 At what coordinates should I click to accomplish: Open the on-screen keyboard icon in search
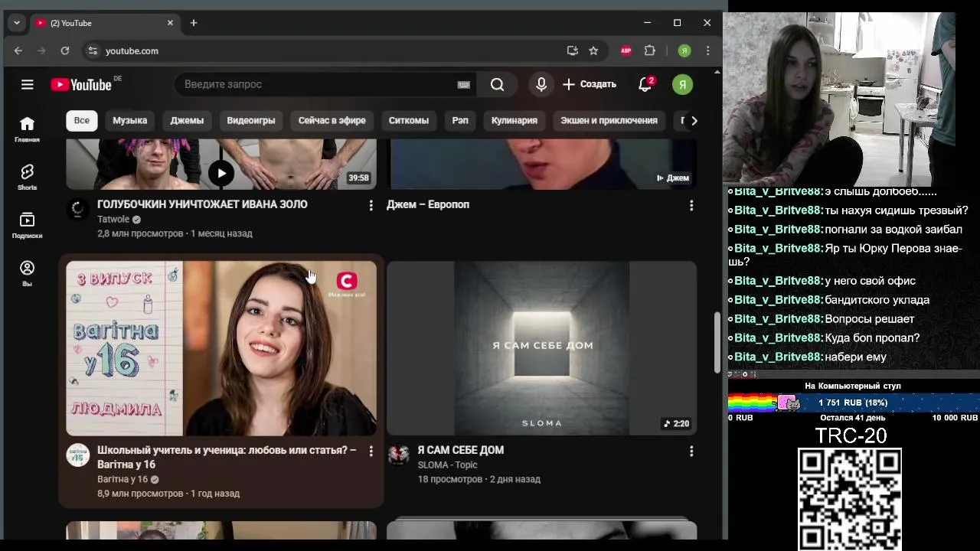click(463, 84)
